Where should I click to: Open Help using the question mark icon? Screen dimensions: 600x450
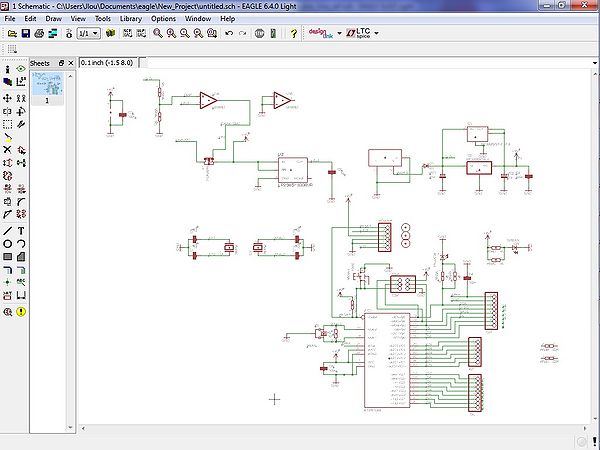(x=293, y=33)
